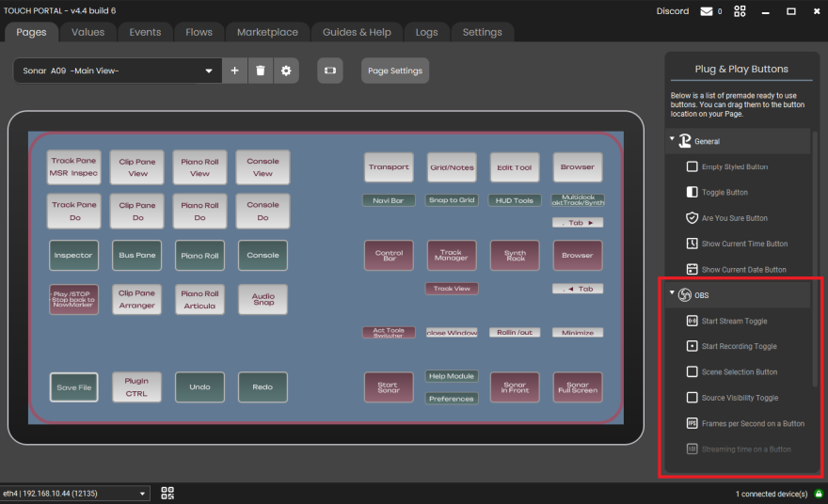Viewport: 828px width, 504px height.
Task: Switch to the Marketplace tab
Action: click(x=267, y=32)
